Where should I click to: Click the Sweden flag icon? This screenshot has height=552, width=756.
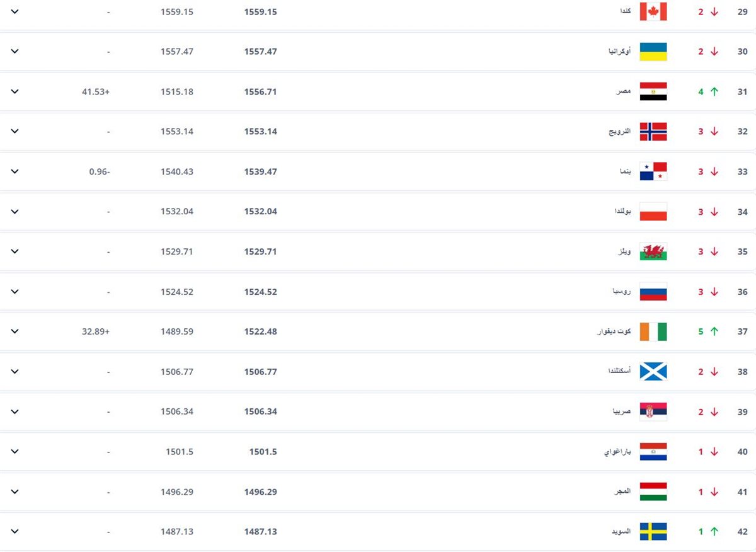(x=653, y=532)
